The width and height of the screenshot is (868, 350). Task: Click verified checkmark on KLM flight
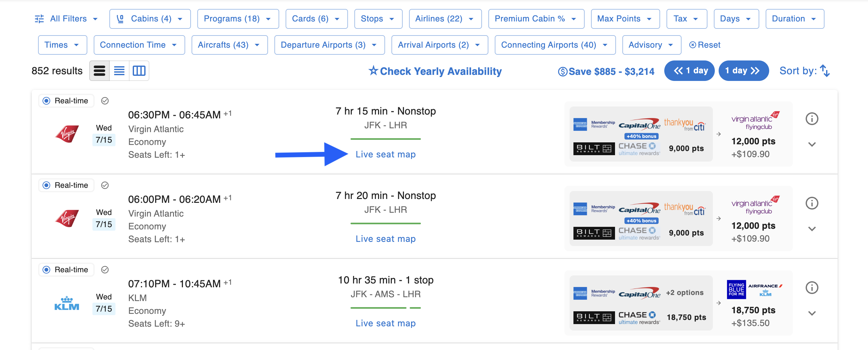pyautogui.click(x=105, y=270)
